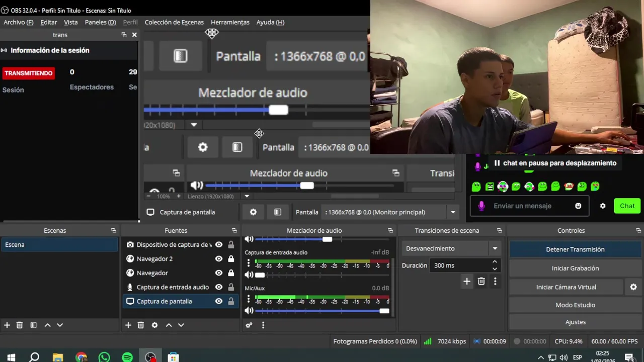Show hidden system tray icons chevron
Screen dimensions: 644x362
pos(541,357)
